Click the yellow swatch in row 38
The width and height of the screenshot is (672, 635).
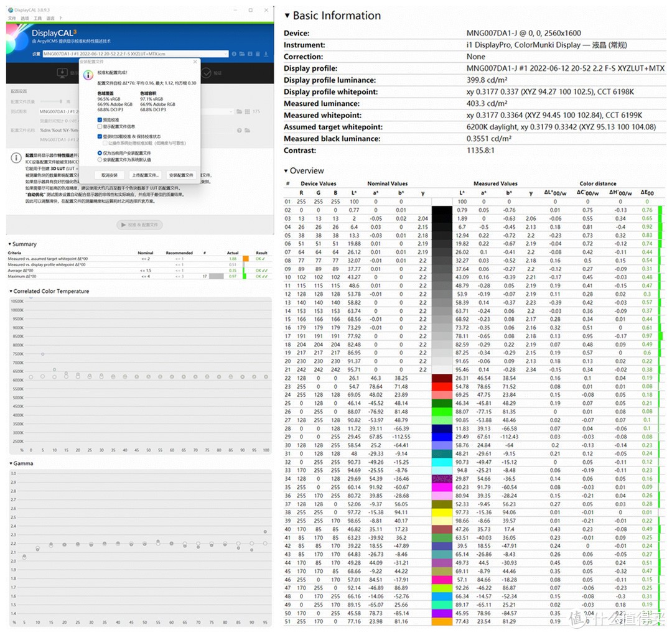pyautogui.click(x=442, y=512)
